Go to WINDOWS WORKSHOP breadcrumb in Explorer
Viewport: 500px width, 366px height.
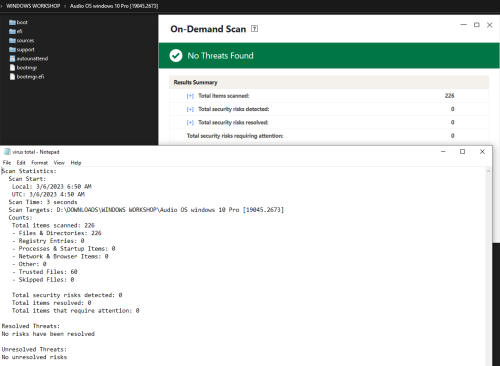click(x=33, y=6)
